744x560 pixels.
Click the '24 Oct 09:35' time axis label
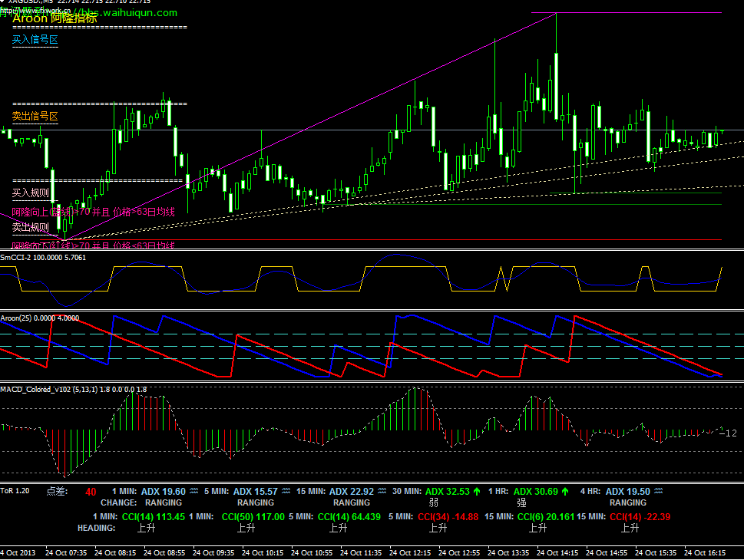(213, 553)
